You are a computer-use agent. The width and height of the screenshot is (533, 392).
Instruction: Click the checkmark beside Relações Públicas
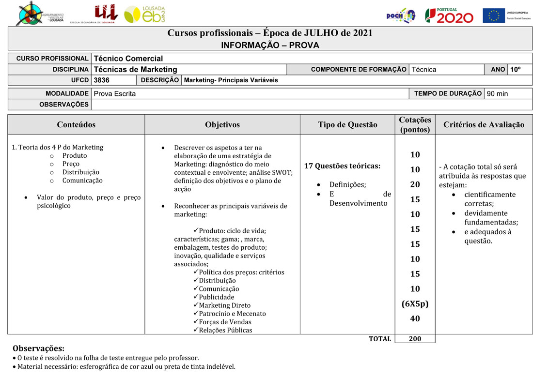(196, 330)
